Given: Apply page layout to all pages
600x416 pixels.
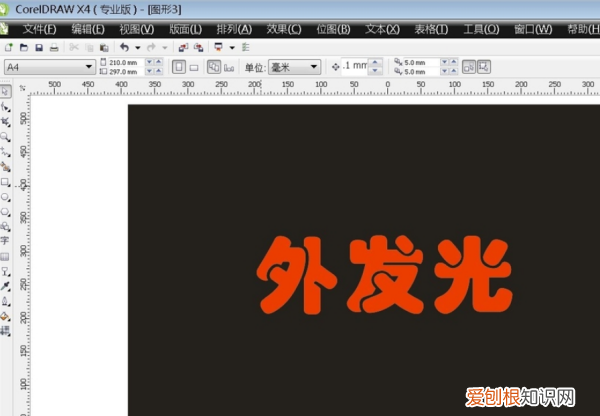Looking at the screenshot, I should point(214,67).
